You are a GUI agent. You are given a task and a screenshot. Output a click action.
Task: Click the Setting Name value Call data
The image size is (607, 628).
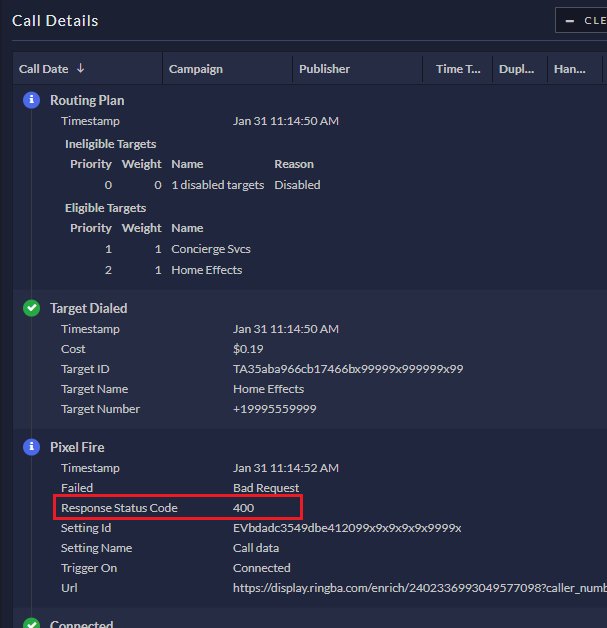tap(256, 548)
